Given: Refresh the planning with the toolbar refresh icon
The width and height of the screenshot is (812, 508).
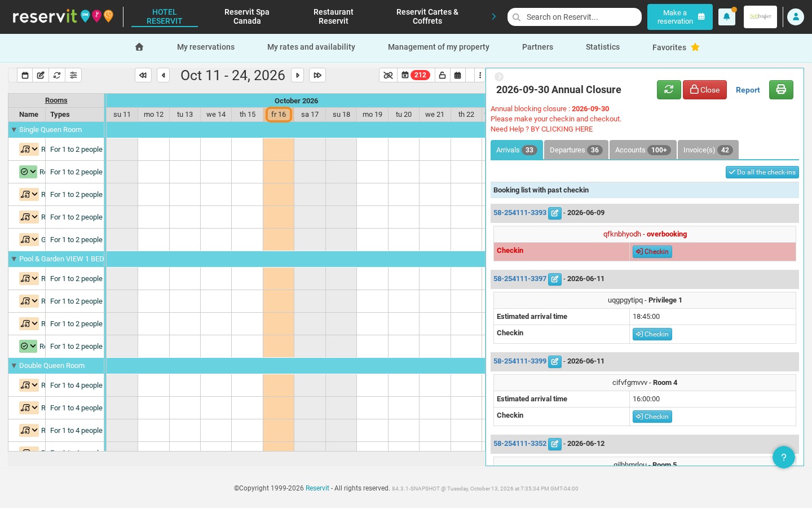Looking at the screenshot, I should click(x=57, y=75).
